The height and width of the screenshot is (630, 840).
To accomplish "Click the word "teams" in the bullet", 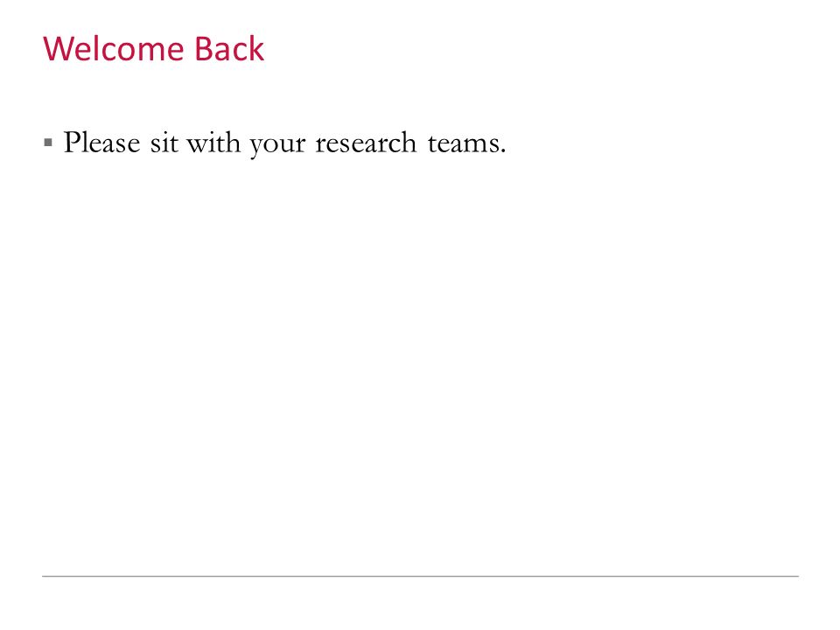I will tap(462, 143).
